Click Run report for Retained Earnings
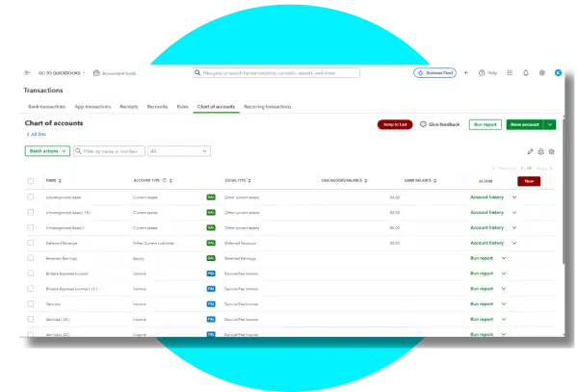578x392 pixels. 482,258
